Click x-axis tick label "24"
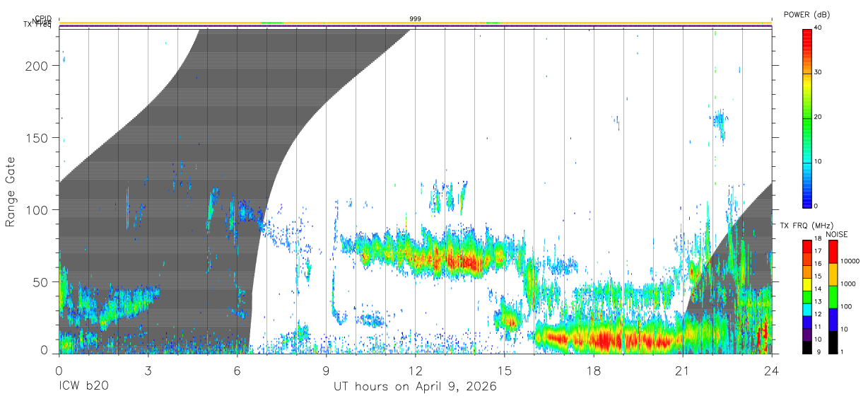The width and height of the screenshot is (868, 401). click(772, 370)
